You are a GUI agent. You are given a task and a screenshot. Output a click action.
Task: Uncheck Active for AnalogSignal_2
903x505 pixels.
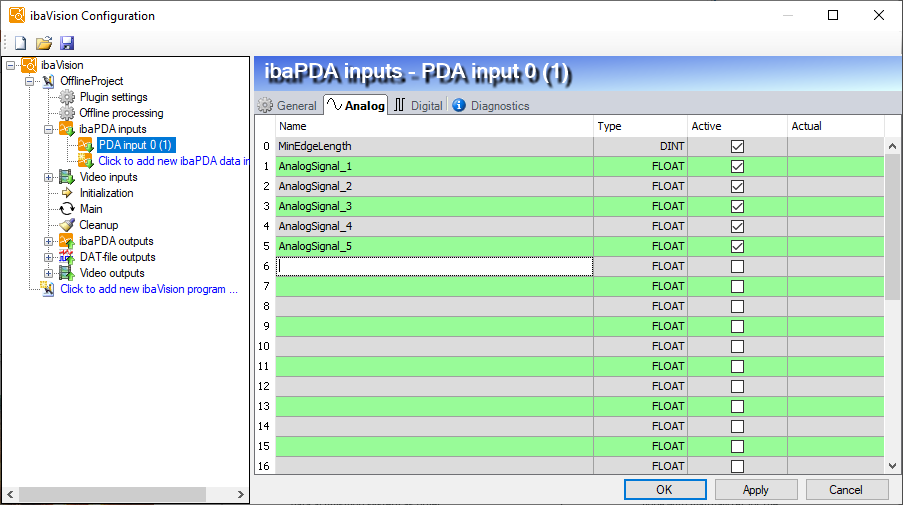[x=737, y=187]
